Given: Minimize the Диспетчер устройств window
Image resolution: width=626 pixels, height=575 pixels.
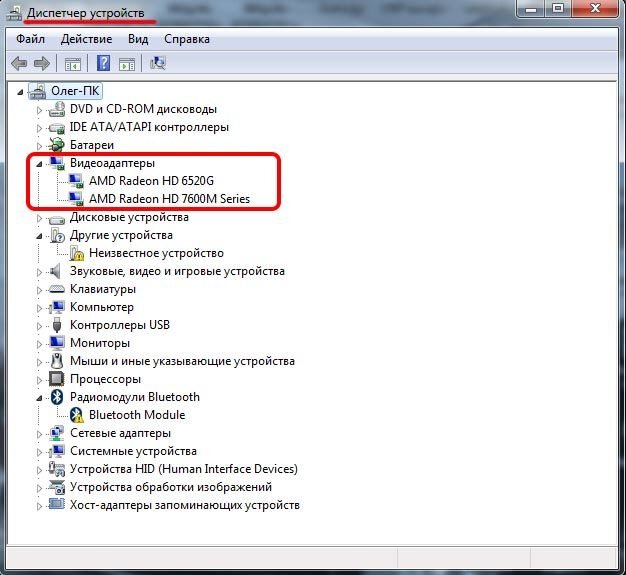Looking at the screenshot, I should click(531, 9).
